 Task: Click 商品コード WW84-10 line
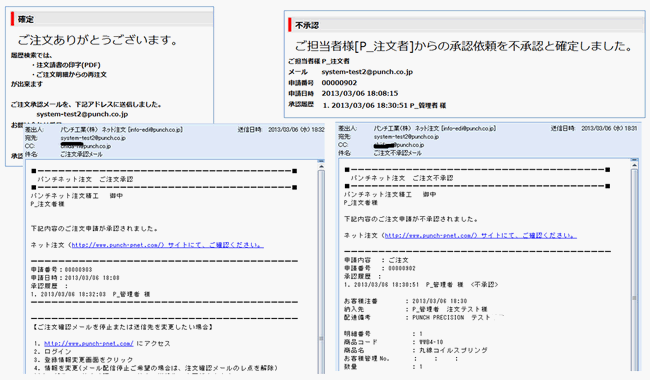(x=394, y=342)
